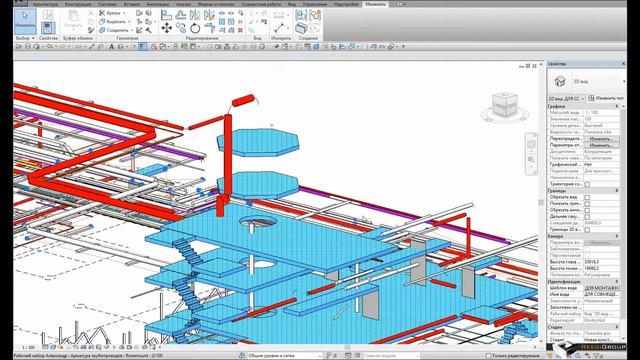The height and width of the screenshot is (360, 640).
Task: Toggle the Thin Lines icon in Quick Access
Action: tap(142, 47)
